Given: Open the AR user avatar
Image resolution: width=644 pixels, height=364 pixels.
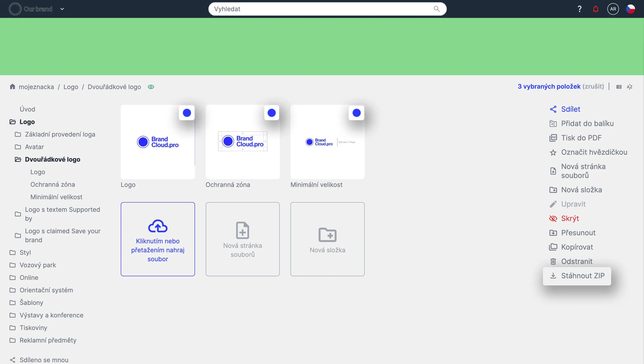Looking at the screenshot, I should coord(613,9).
